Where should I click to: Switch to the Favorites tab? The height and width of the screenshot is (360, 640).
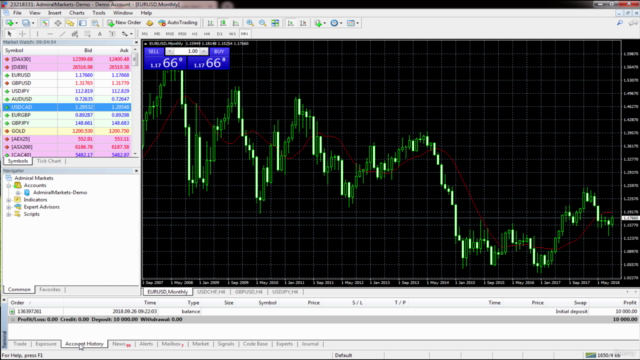tap(50, 289)
